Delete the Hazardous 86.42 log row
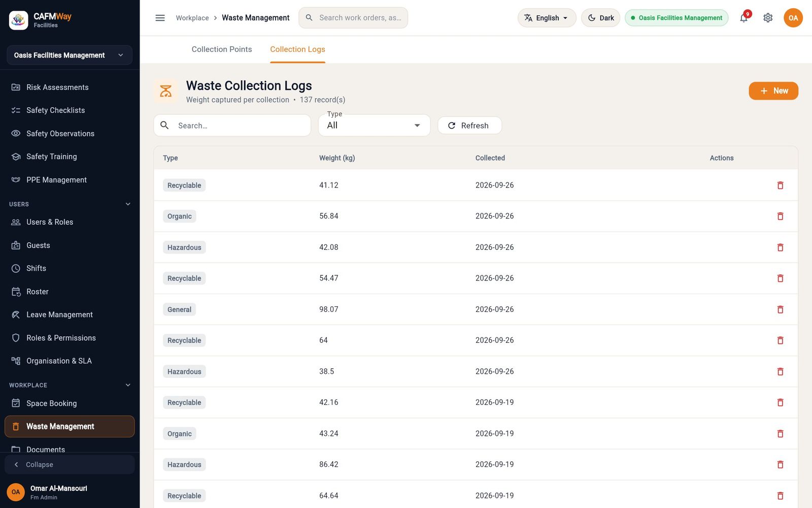The height and width of the screenshot is (508, 812). point(780,465)
